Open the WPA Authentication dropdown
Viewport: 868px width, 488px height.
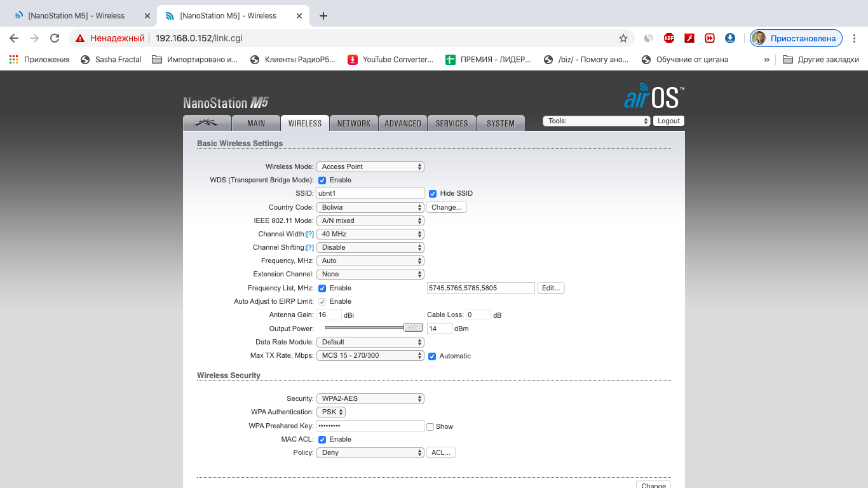pos(331,412)
